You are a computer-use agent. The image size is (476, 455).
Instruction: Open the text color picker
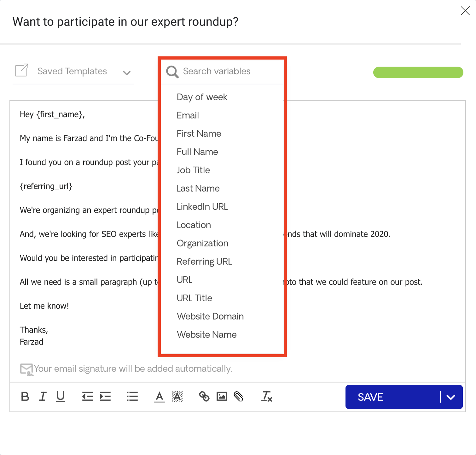(160, 397)
